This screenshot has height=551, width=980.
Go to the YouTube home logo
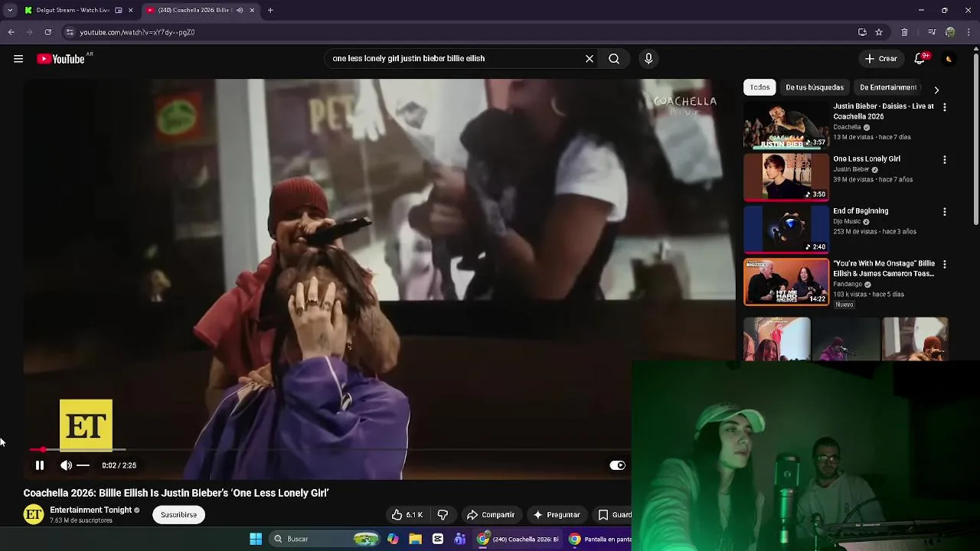pos(60,59)
